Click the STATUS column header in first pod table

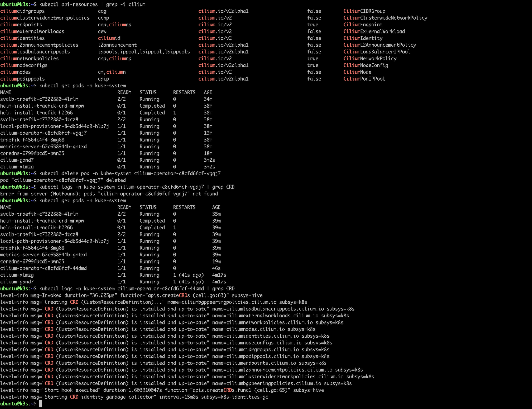[148, 92]
